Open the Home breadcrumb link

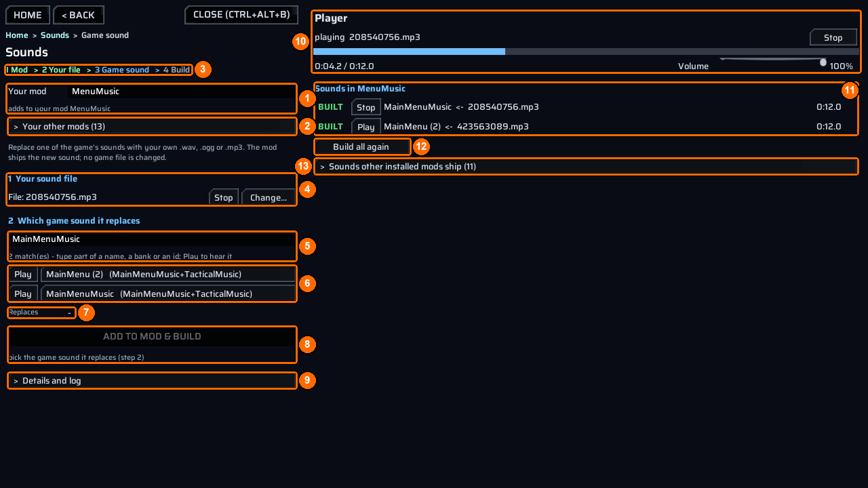pyautogui.click(x=17, y=35)
